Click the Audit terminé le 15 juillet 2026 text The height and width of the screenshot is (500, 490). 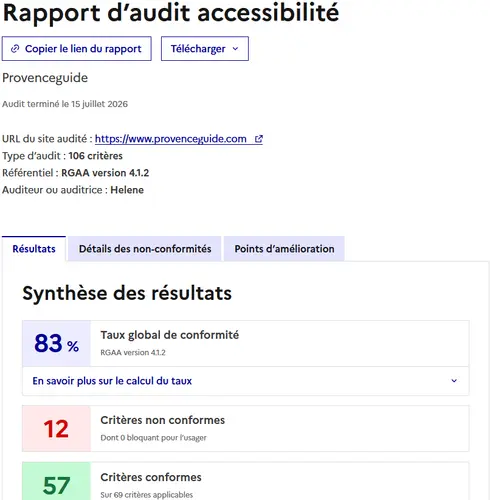[65, 104]
